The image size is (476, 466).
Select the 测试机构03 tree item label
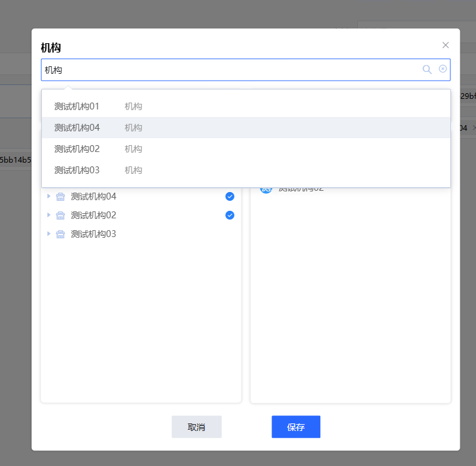click(94, 234)
